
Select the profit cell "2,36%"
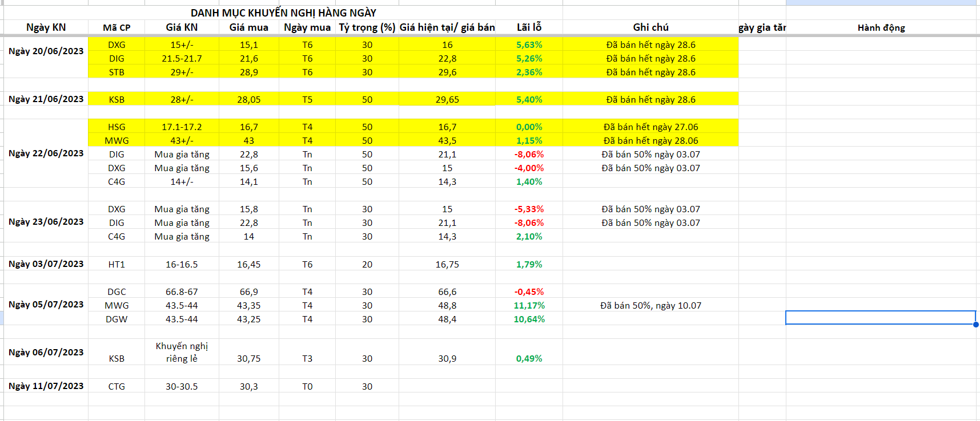click(529, 72)
